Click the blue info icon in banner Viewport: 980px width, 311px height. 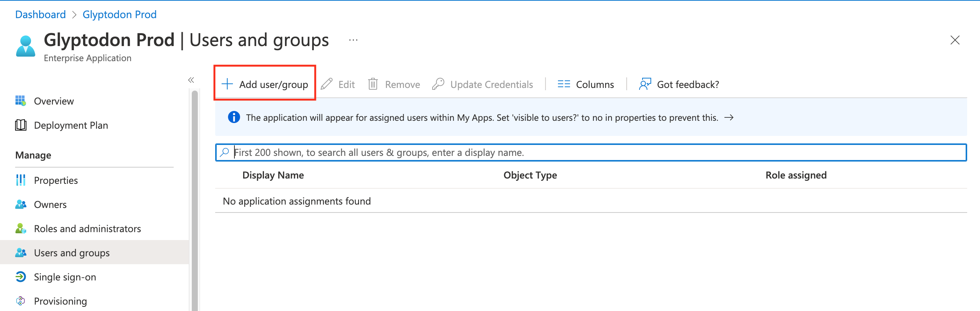234,117
